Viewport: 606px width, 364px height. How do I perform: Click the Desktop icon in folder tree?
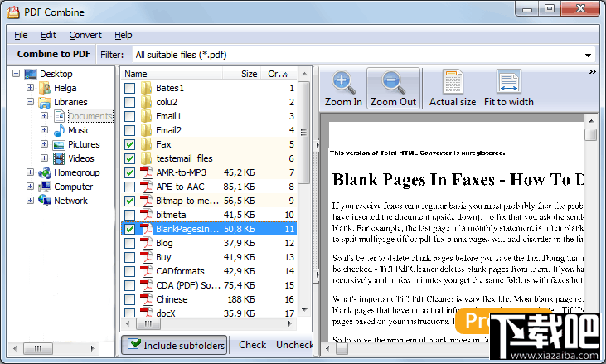tap(31, 74)
